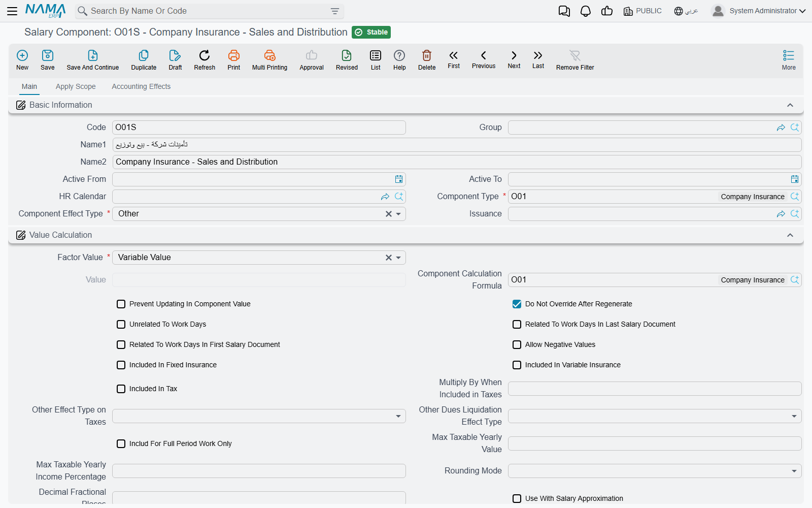Image resolution: width=812 pixels, height=508 pixels.
Task: Open Factor Value dropdown arrow
Action: click(398, 258)
